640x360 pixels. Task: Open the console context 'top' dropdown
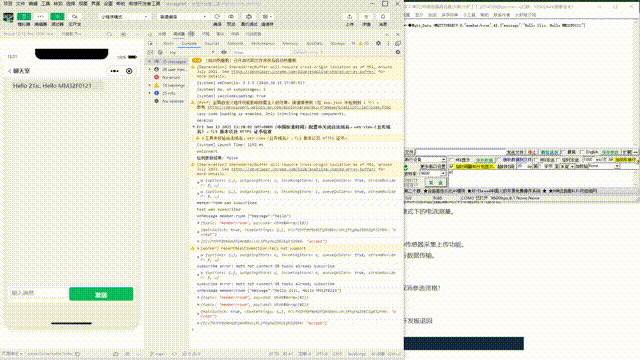click(191, 52)
